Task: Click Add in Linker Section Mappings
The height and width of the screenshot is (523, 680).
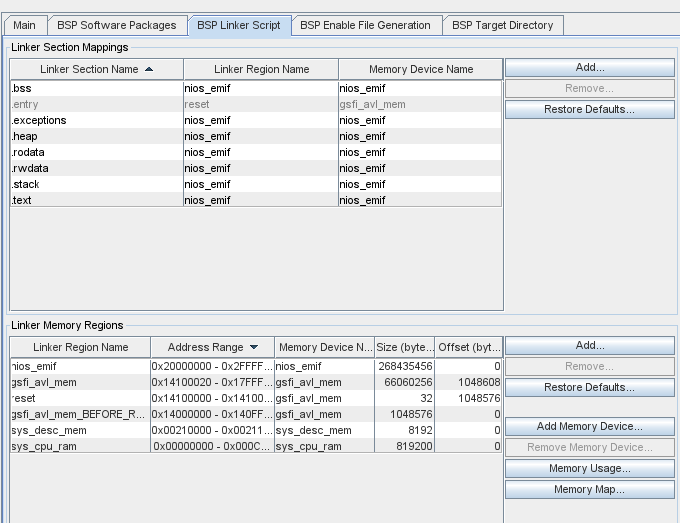Action: (x=589, y=68)
